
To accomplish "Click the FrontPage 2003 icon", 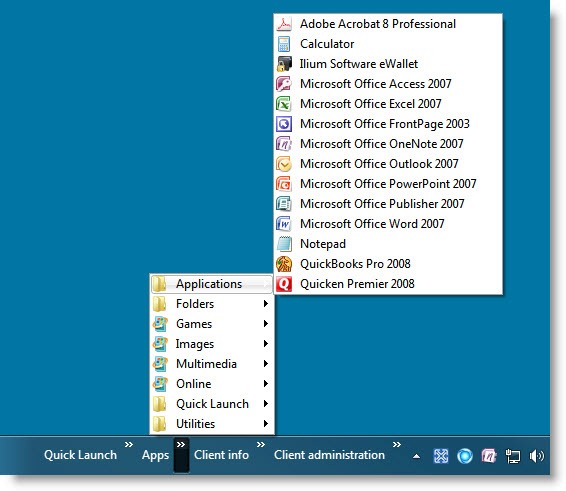I will tap(284, 124).
